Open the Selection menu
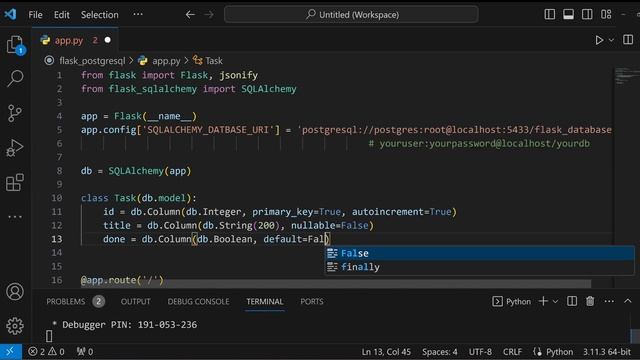The width and height of the screenshot is (640, 360). coord(100,15)
